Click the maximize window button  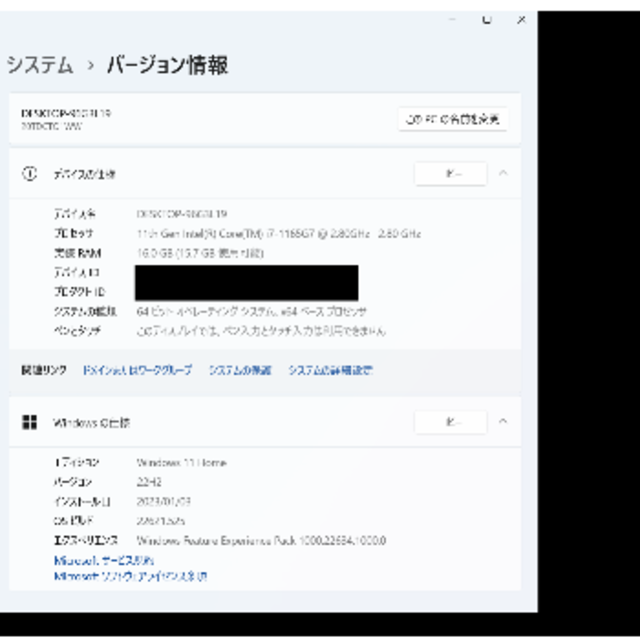coord(487,19)
